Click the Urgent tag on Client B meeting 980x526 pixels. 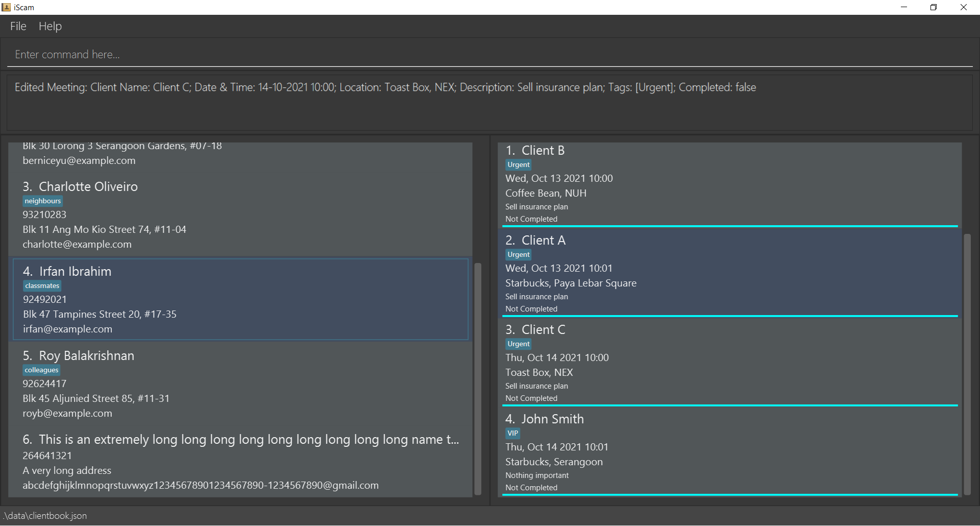pos(519,165)
